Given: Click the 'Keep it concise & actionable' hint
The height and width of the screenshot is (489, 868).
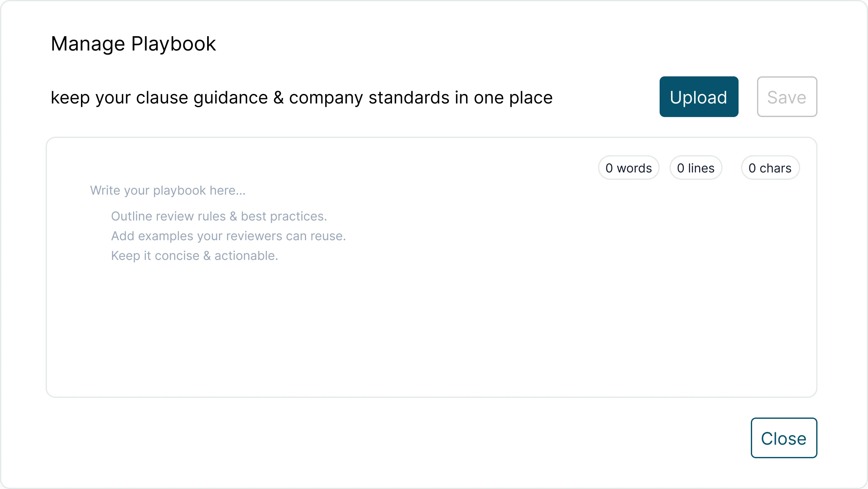Looking at the screenshot, I should (x=194, y=256).
